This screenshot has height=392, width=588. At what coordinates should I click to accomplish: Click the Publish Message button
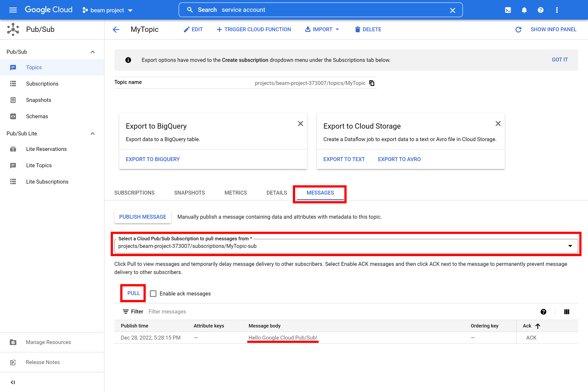[x=143, y=217]
